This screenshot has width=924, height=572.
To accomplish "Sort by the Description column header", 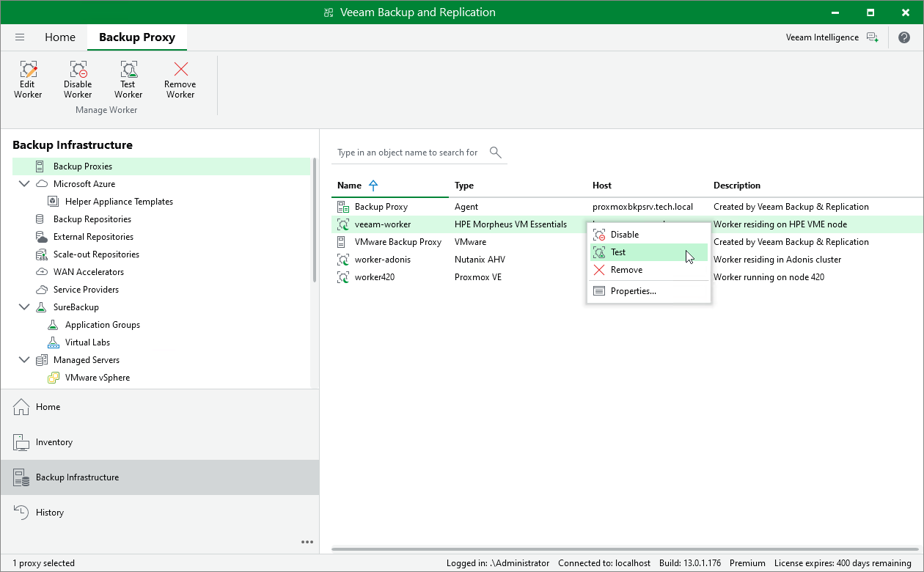I will [x=737, y=186].
